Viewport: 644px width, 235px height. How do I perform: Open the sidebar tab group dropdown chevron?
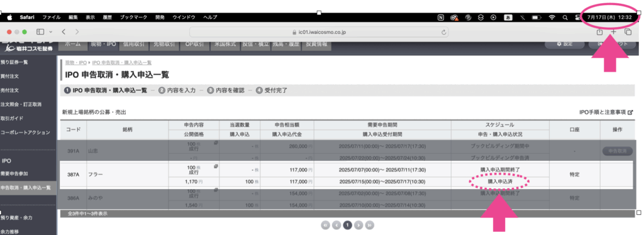[x=50, y=31]
